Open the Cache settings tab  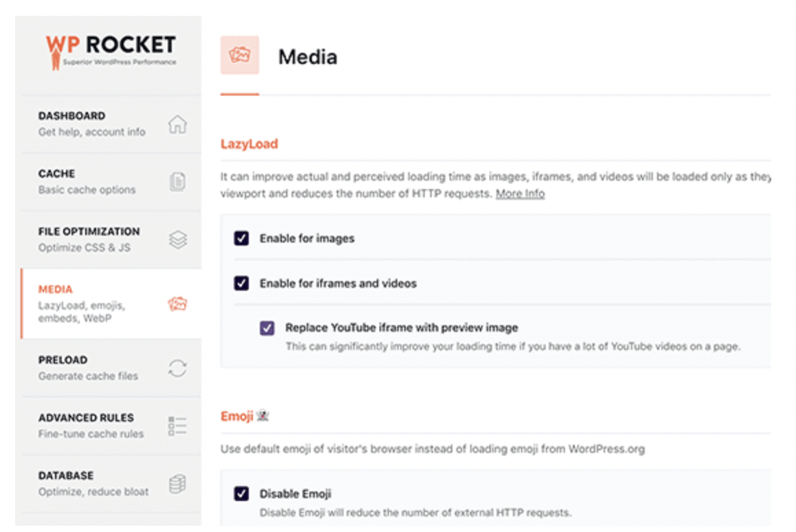[111, 181]
